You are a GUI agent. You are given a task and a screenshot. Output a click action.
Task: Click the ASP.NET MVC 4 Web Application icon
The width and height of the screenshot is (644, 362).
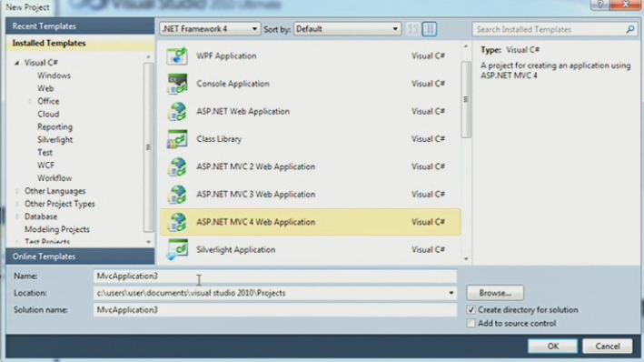[177, 222]
